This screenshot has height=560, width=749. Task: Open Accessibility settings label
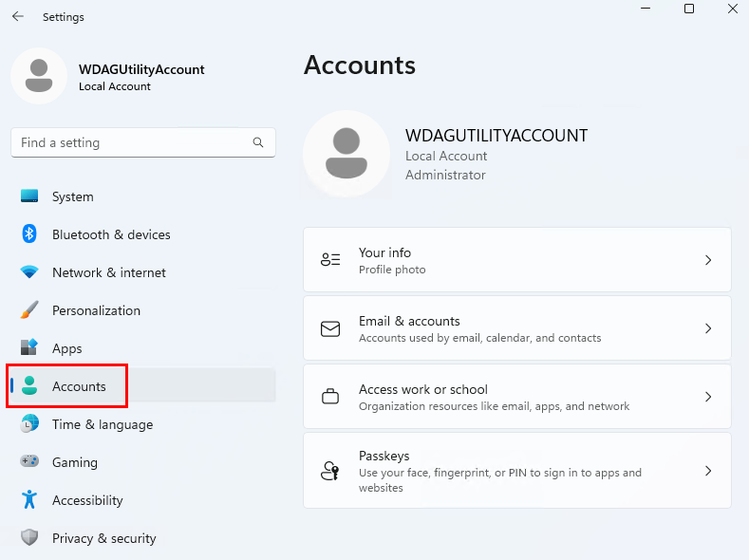click(87, 500)
